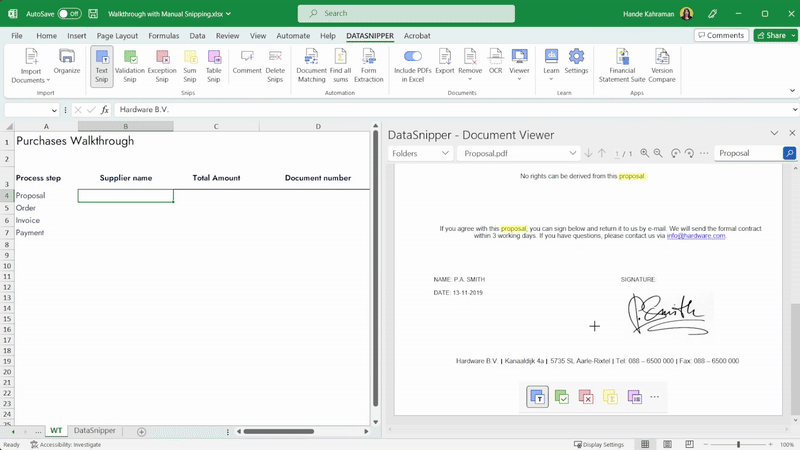Switch to Page Layout view in status bar
Image resolution: width=800 pixels, height=450 pixels.
click(x=667, y=444)
